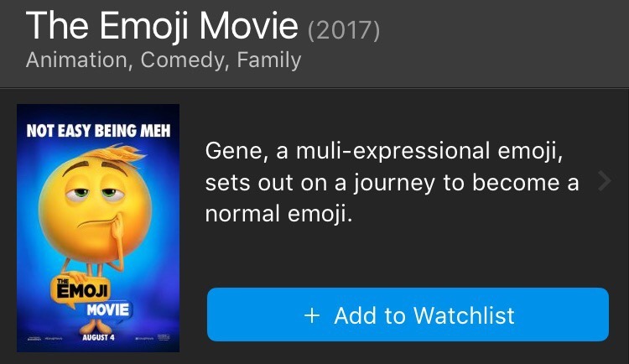Choose the Comedy genre label
The width and height of the screenshot is (629, 364).
point(183,60)
